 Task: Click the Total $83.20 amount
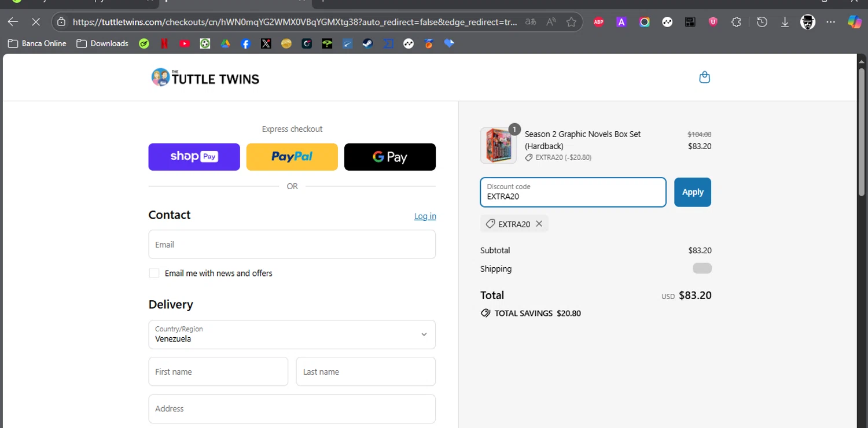(695, 295)
